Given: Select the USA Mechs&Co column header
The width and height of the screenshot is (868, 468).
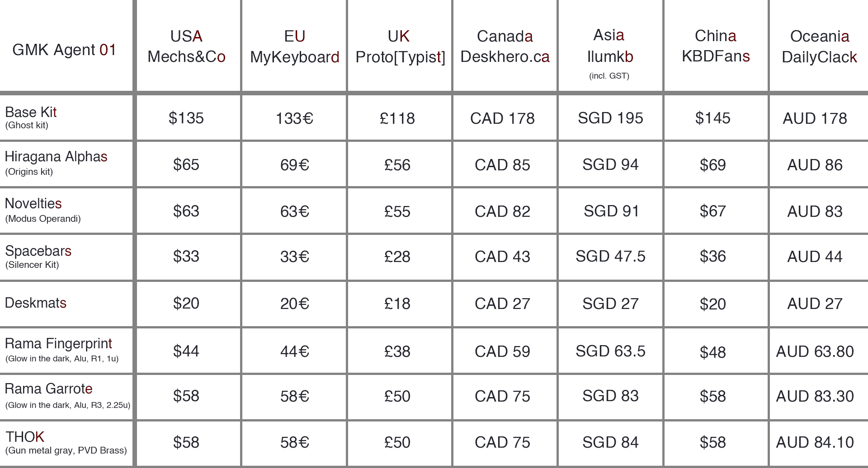Looking at the screenshot, I should [186, 46].
